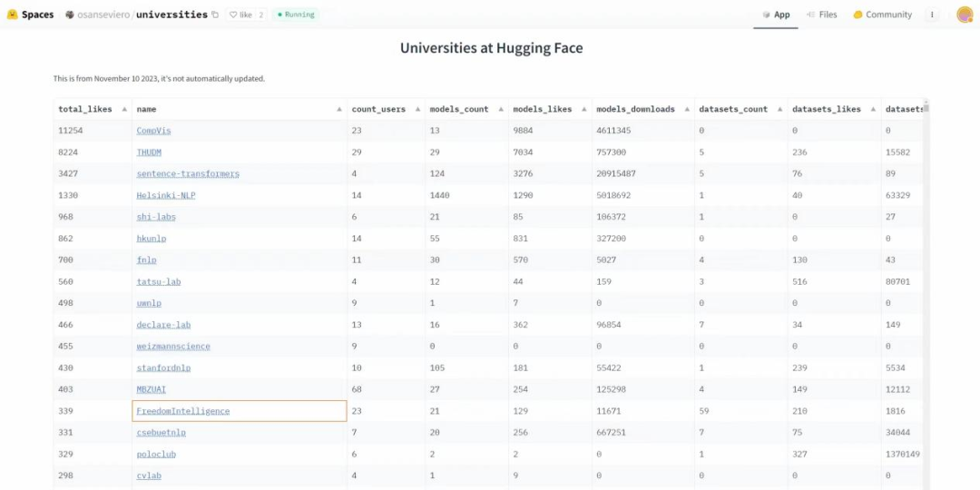Screen dimensions: 980x490
Task: Open the FreedomIntelligence link
Action: point(183,411)
